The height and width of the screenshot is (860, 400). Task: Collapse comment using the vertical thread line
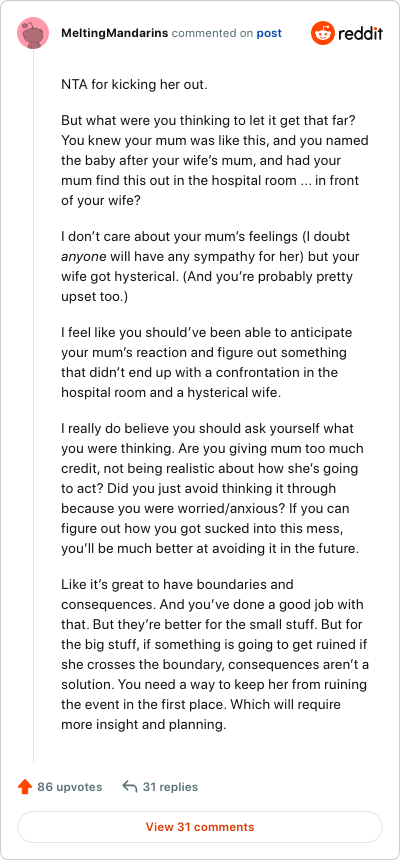tap(33, 406)
